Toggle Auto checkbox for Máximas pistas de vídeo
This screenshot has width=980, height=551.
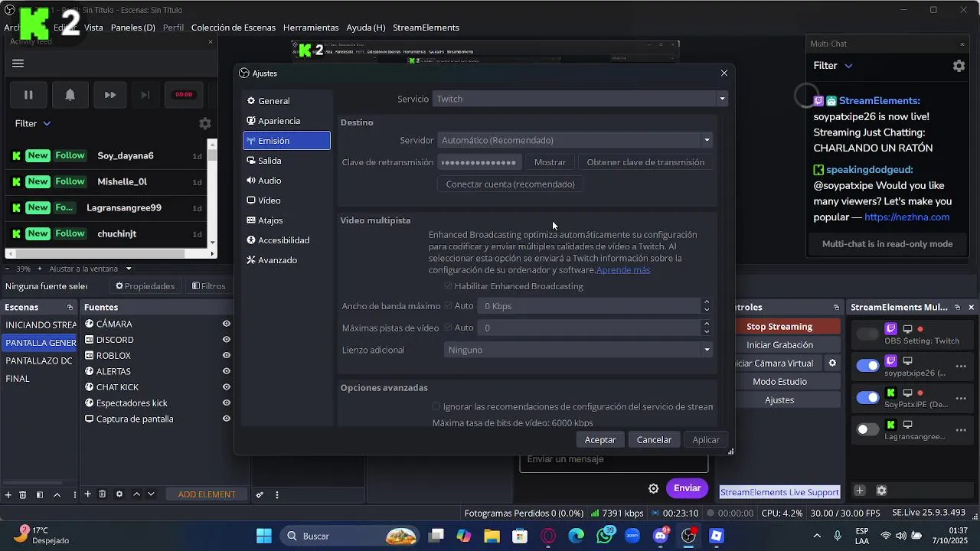click(x=448, y=328)
